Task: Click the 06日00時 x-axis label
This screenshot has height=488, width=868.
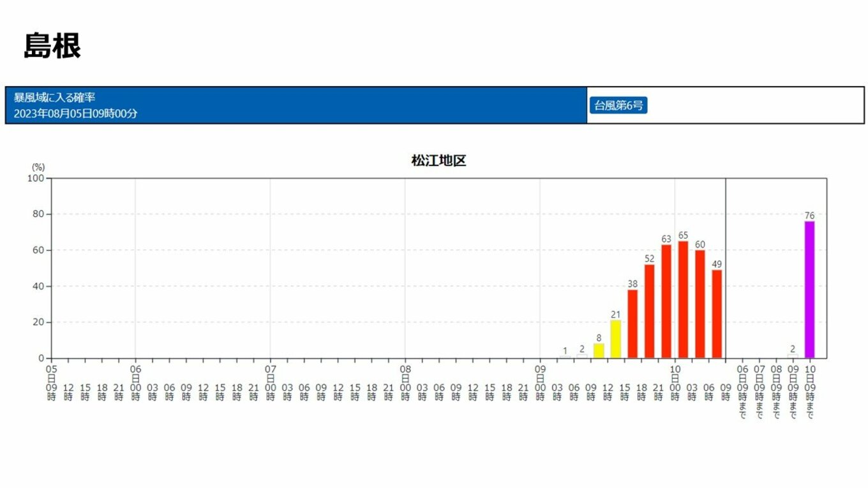Action: pyautogui.click(x=135, y=383)
